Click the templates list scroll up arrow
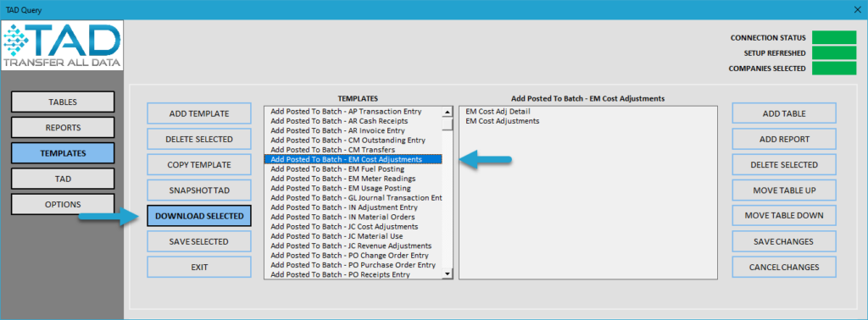 point(448,112)
